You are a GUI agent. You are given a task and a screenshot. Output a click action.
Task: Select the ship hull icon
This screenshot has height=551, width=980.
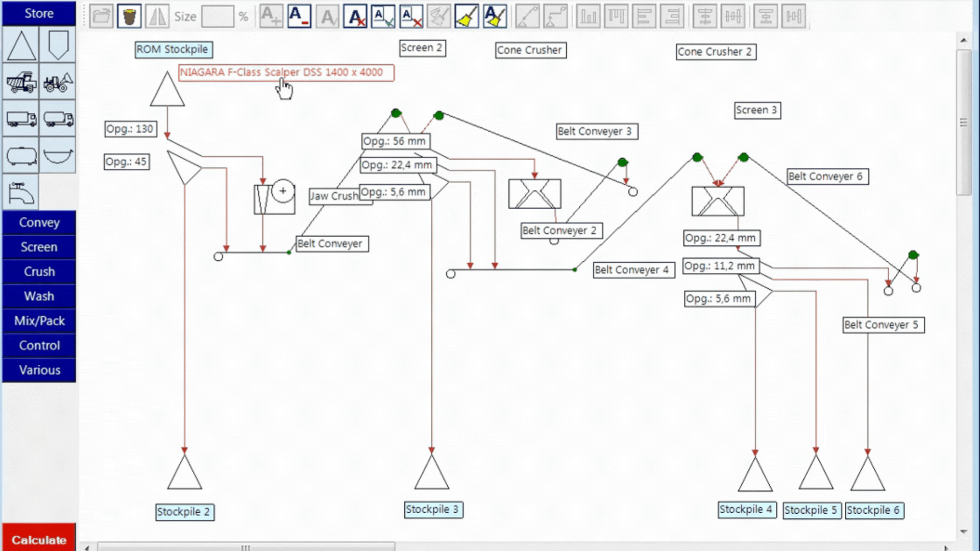tap(58, 156)
